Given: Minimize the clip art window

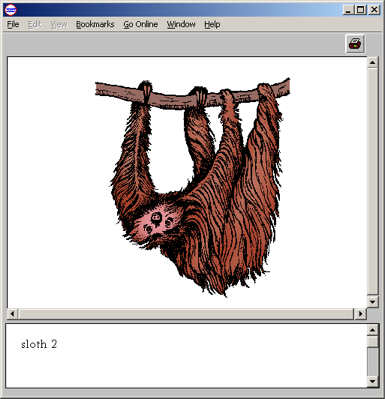Looking at the screenshot, I should coord(348,10).
